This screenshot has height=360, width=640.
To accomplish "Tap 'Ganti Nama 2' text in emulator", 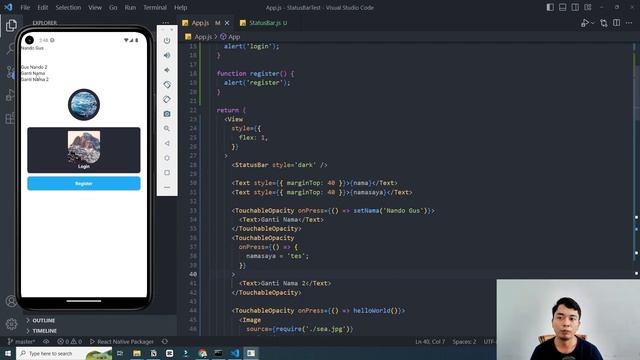I will pyautogui.click(x=35, y=79).
